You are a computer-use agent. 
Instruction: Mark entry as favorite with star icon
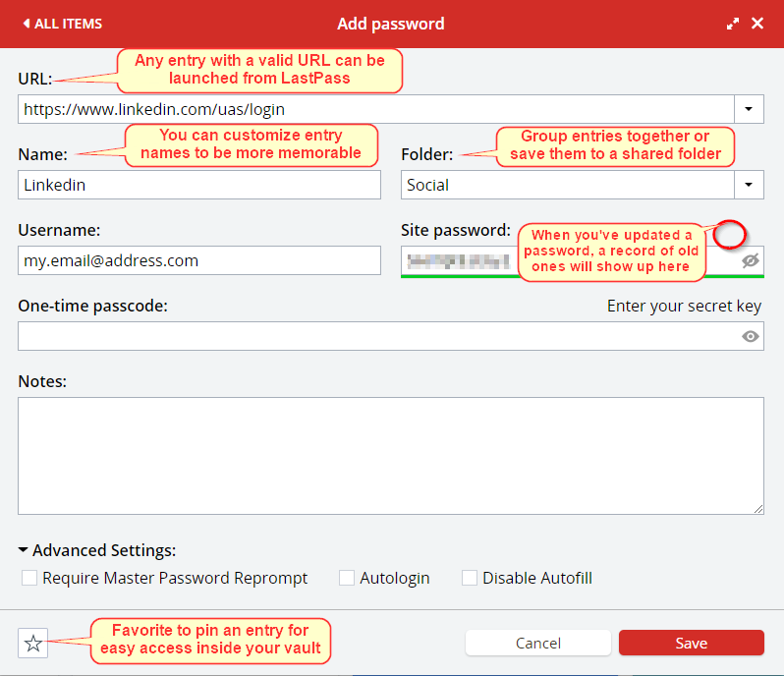[x=33, y=643]
